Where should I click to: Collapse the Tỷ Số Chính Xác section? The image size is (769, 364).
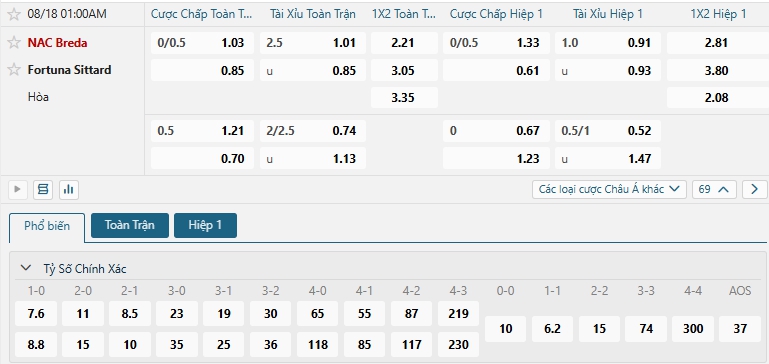25,268
